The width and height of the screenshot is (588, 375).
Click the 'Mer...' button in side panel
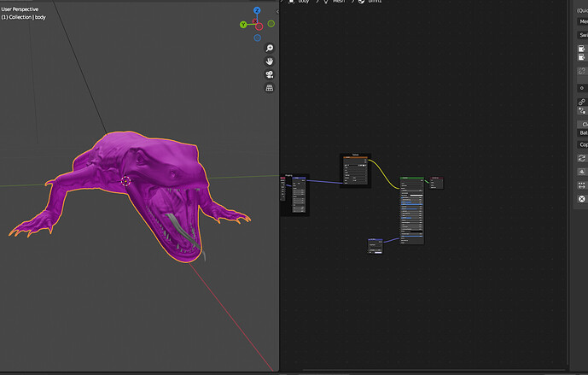tap(582, 21)
